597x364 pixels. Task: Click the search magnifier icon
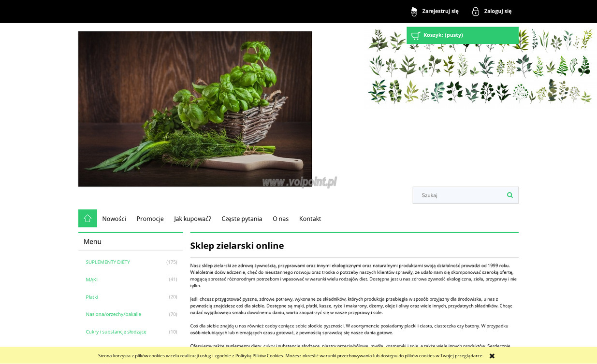pyautogui.click(x=510, y=195)
